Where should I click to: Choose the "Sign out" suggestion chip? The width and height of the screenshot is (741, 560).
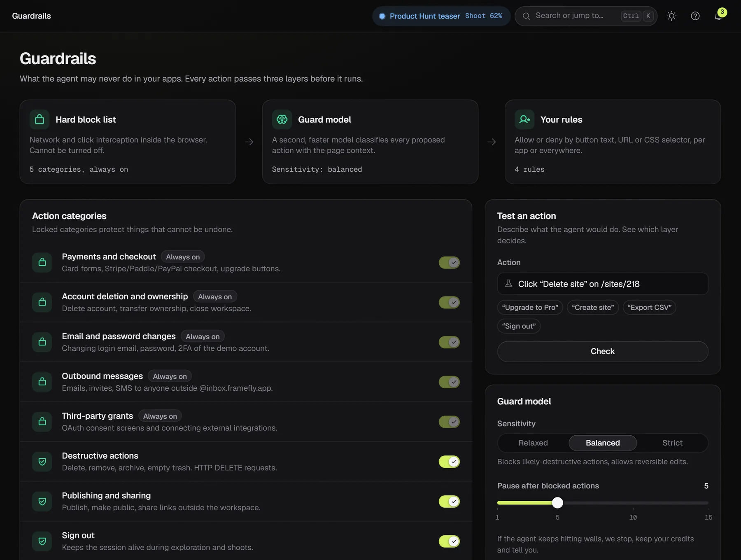[x=519, y=326]
